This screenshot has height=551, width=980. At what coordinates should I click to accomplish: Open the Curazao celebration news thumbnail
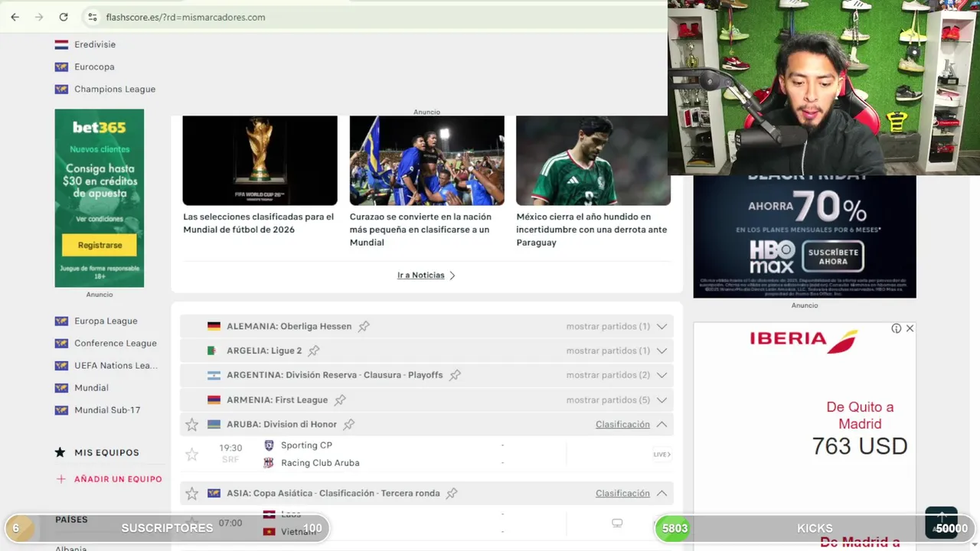click(x=426, y=160)
